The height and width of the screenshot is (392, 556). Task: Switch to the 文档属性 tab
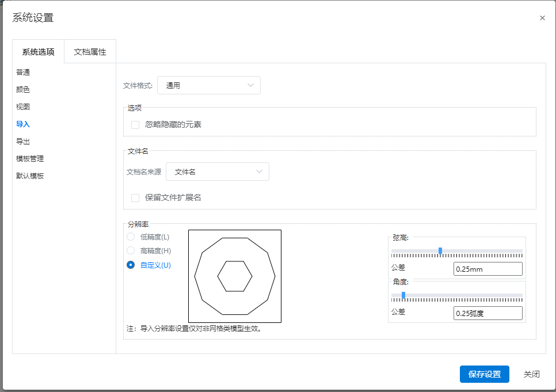(x=90, y=52)
